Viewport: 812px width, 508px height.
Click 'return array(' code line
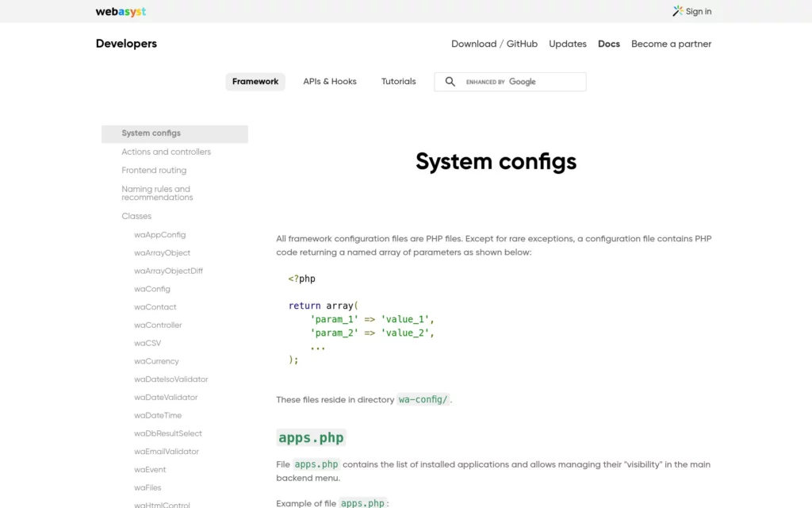pyautogui.click(x=324, y=306)
